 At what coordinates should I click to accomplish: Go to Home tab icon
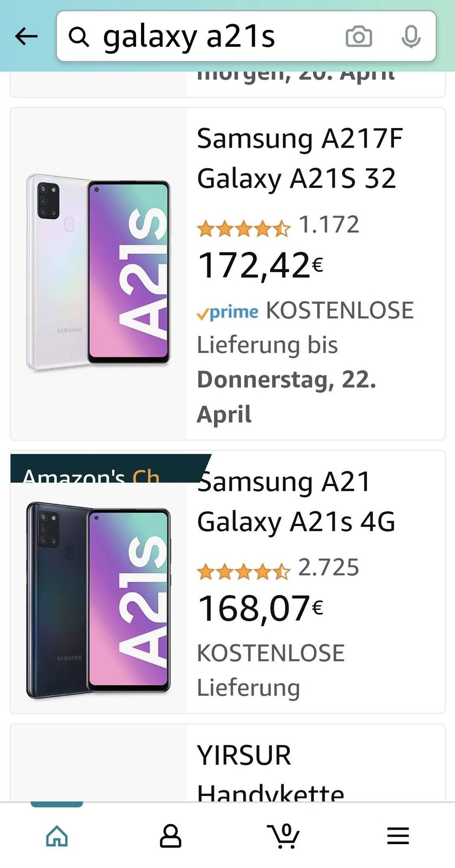[x=57, y=836]
